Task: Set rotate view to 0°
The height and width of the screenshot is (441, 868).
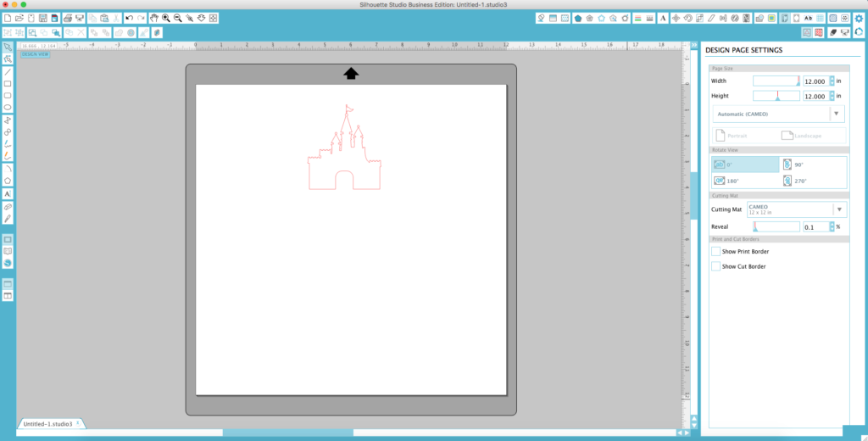Action: pos(746,165)
